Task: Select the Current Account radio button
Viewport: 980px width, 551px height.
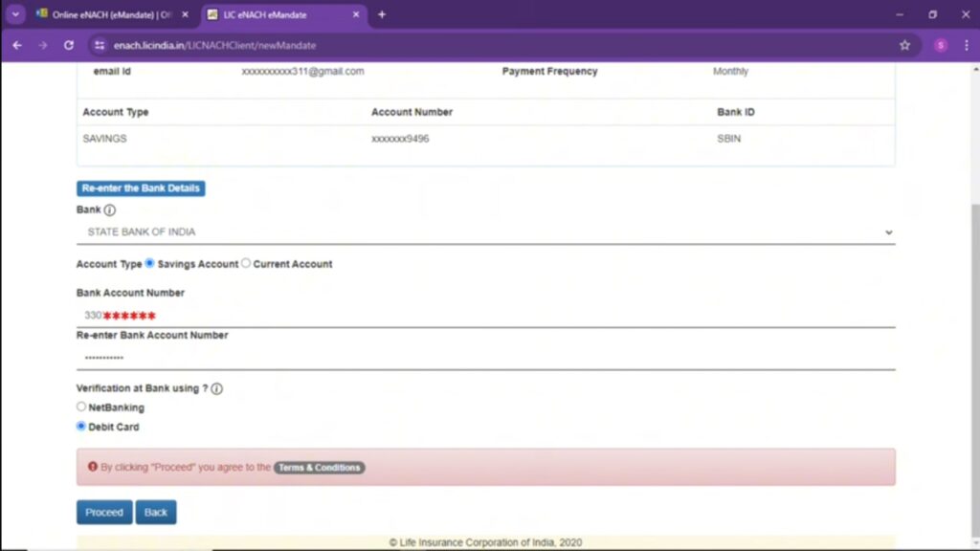Action: (246, 263)
